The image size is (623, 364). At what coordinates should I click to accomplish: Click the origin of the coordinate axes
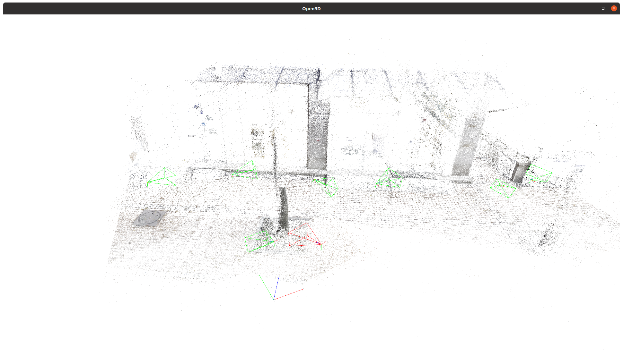[x=274, y=300]
